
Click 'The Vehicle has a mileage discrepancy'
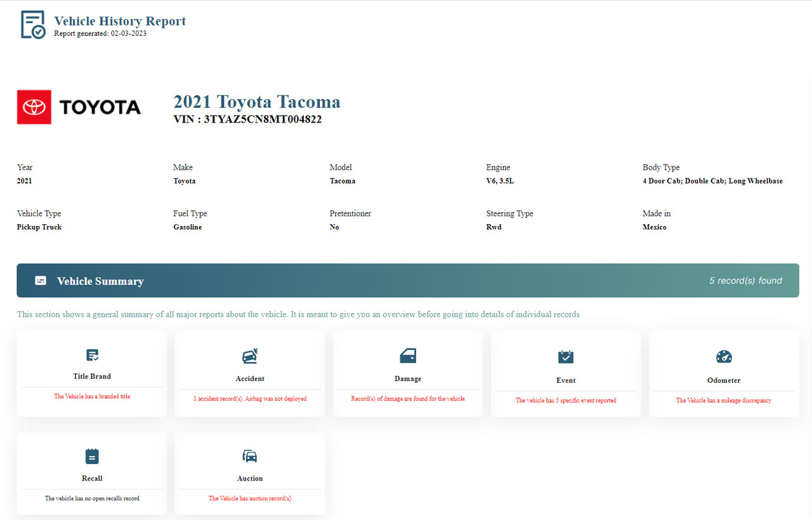click(724, 401)
